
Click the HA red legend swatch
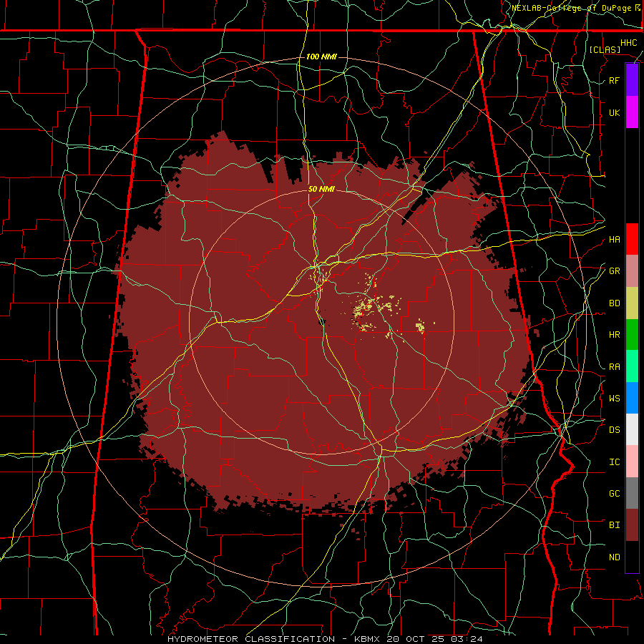(x=632, y=239)
